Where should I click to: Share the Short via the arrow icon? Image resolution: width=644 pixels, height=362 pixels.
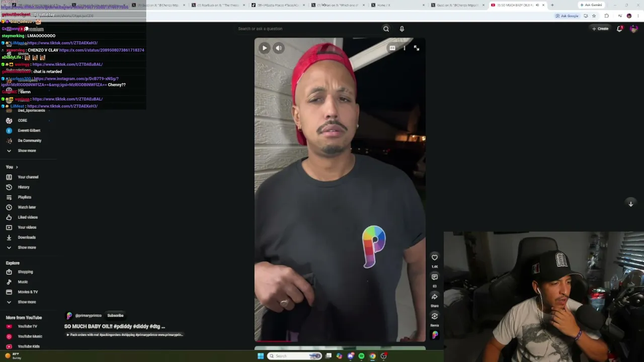(x=435, y=297)
